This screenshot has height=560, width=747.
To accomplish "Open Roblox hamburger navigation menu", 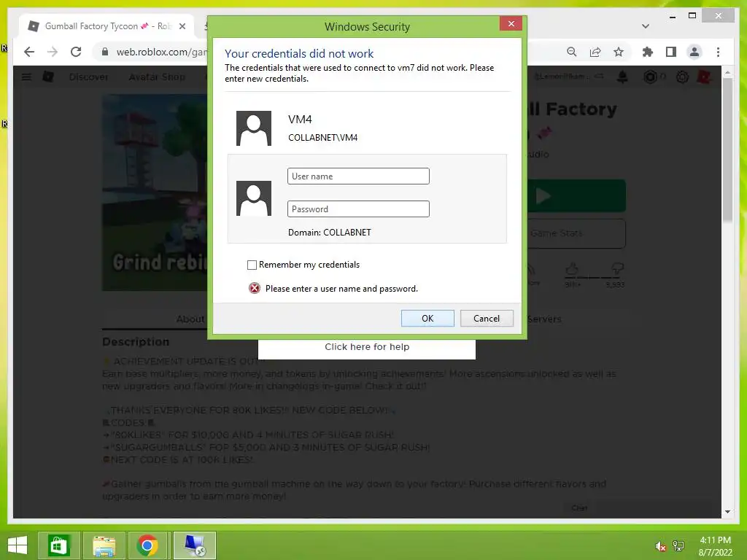I will pyautogui.click(x=27, y=77).
